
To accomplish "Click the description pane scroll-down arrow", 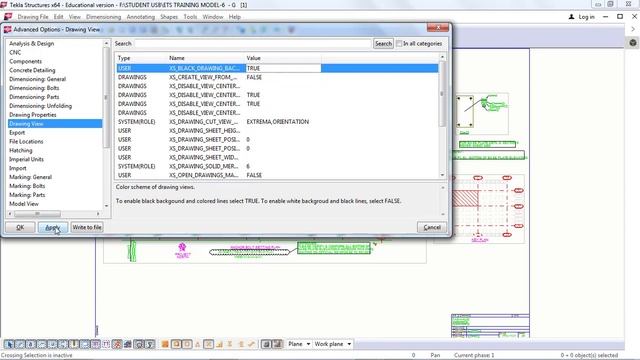I will pyautogui.click(x=443, y=214).
